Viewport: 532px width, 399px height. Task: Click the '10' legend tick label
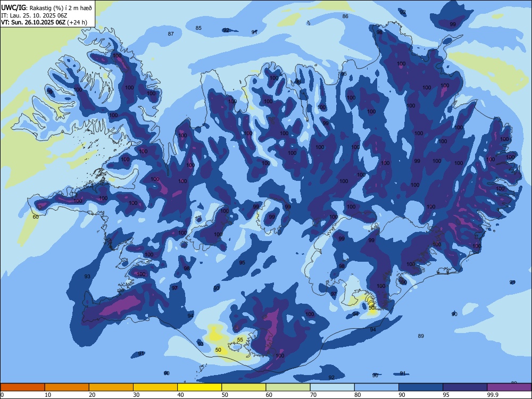point(48,395)
